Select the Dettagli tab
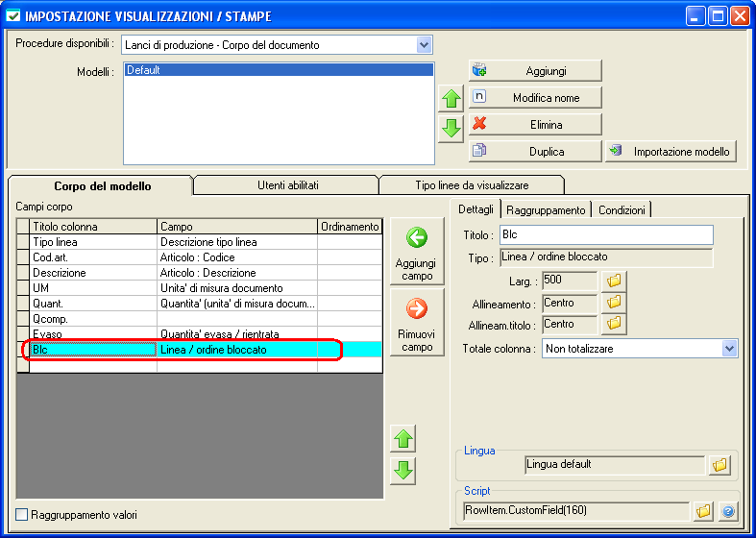This screenshot has width=756, height=538. tap(476, 209)
